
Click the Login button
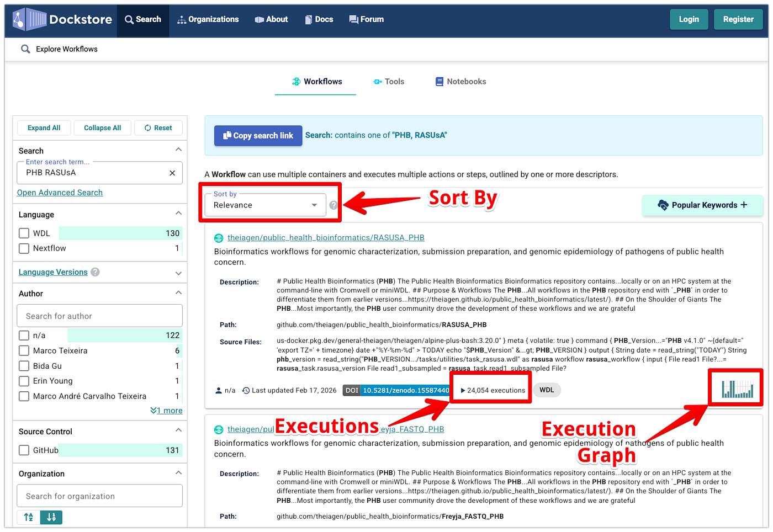click(x=689, y=19)
